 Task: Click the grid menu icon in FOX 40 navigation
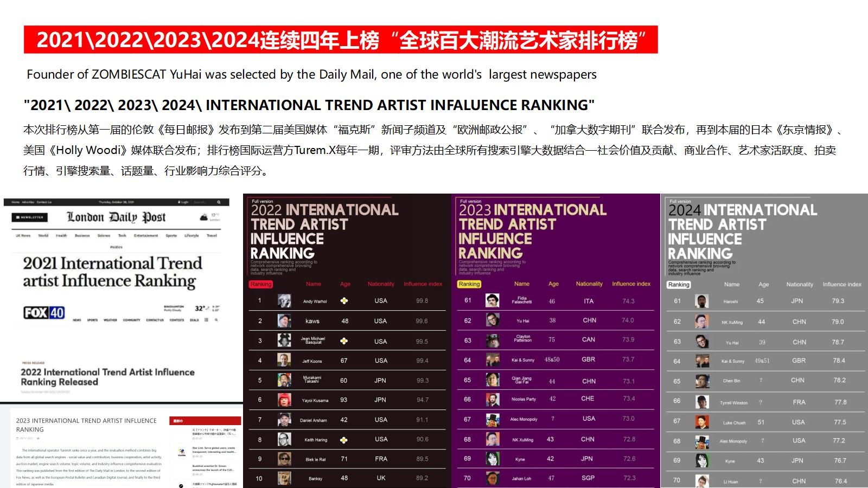pos(206,320)
